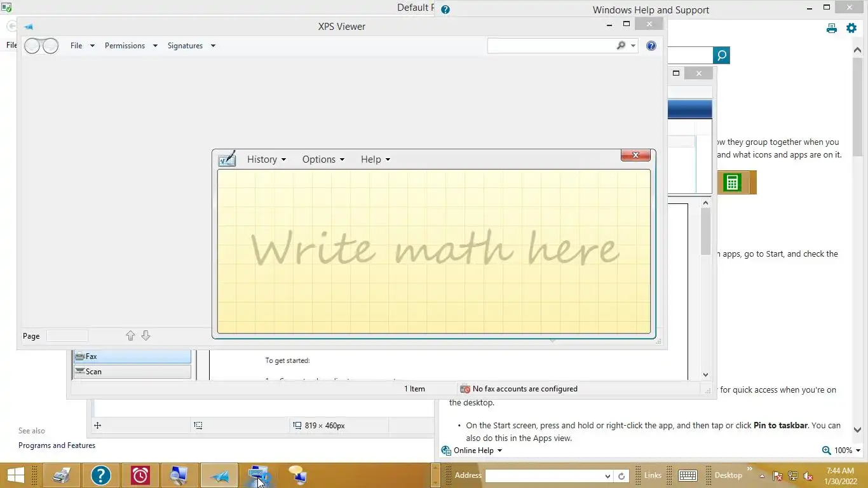Click the Windows Help and Support title icon
The height and width of the screenshot is (488, 868).
tap(445, 10)
